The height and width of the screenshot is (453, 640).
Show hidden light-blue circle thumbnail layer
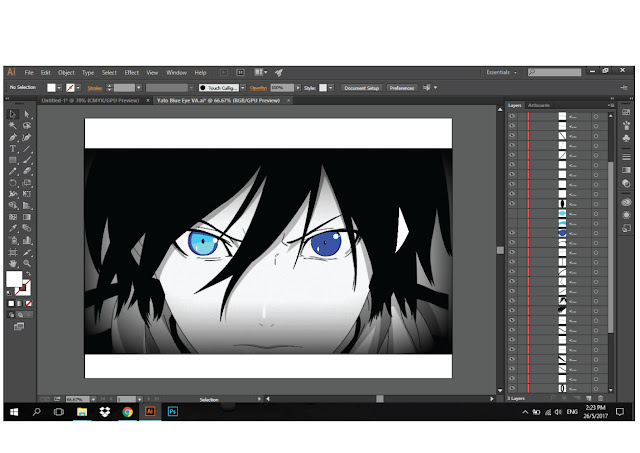coord(512,213)
